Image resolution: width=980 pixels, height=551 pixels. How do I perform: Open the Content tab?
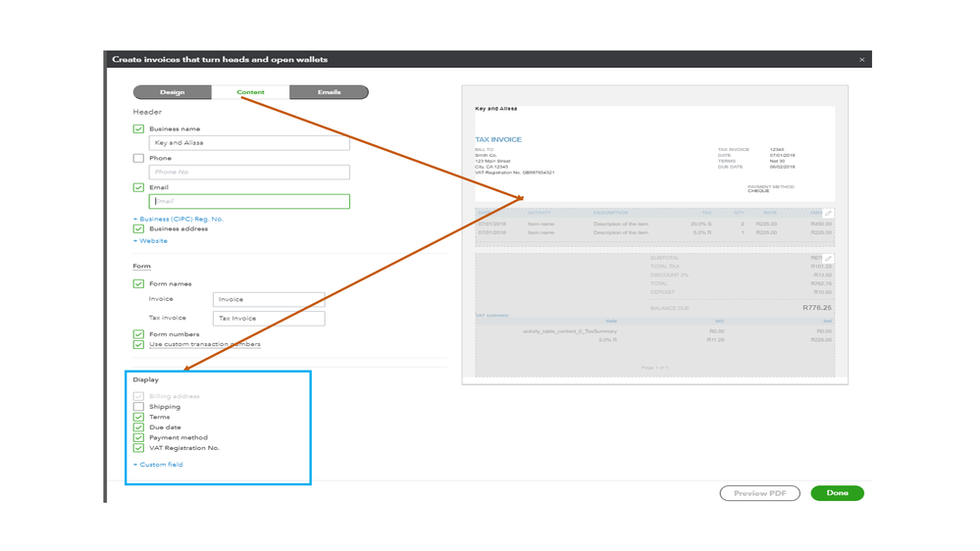tap(250, 92)
